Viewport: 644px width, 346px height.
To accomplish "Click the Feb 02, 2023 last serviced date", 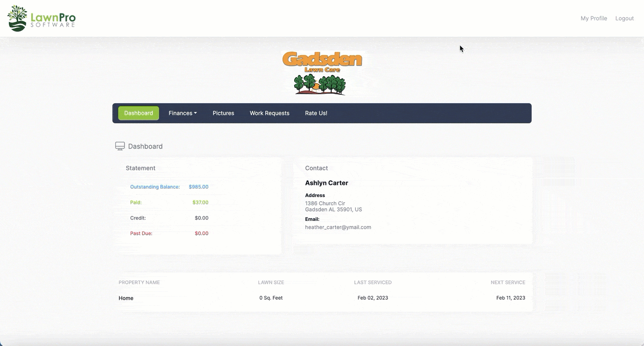I will (373, 298).
